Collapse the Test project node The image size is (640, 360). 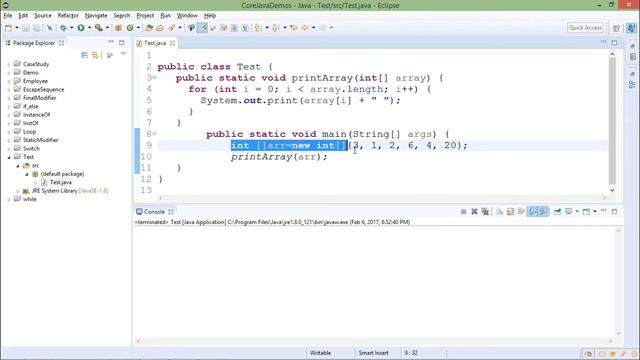click(9, 157)
